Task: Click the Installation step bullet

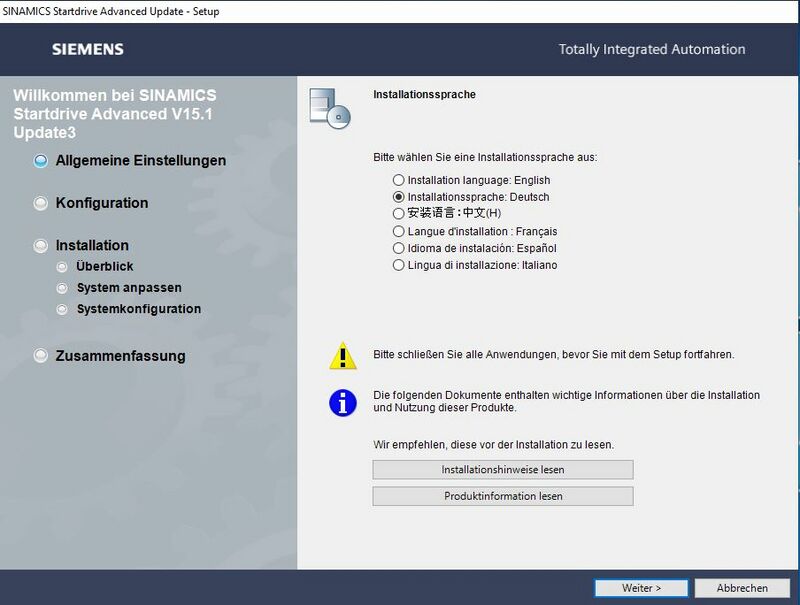Action: (41, 246)
